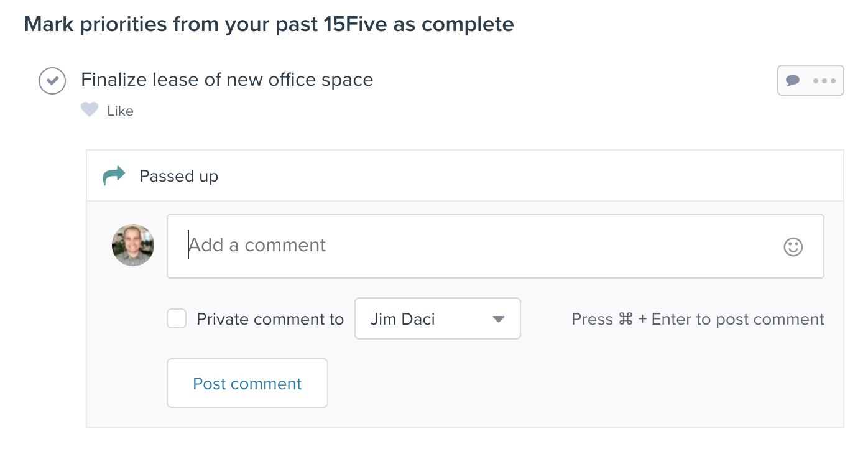
Task: Click the green Passed up arrow icon
Action: [114, 176]
